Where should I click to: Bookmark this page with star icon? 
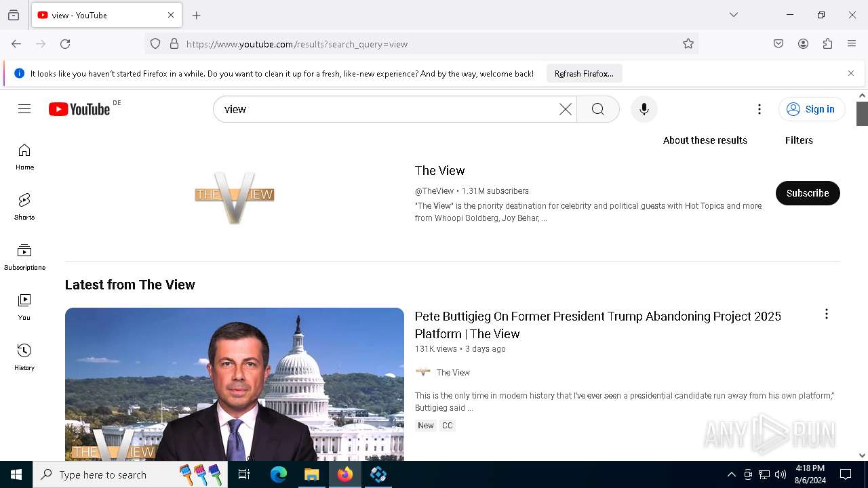pyautogui.click(x=688, y=44)
